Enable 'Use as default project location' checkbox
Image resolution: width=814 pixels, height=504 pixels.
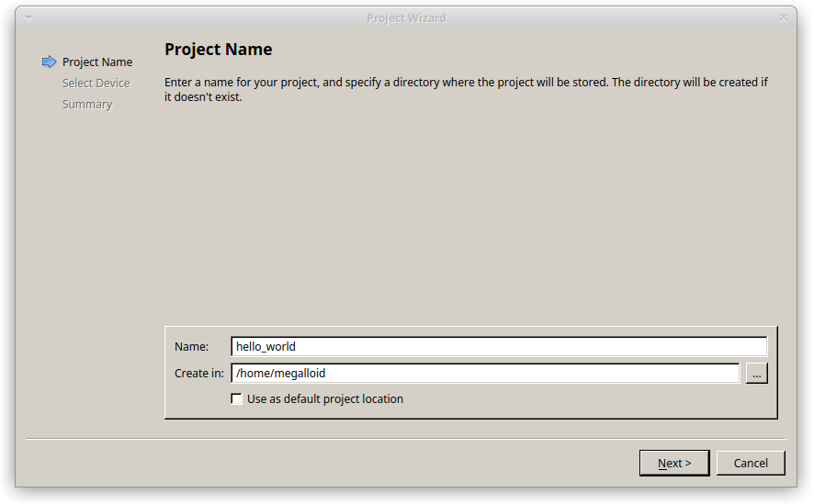[x=237, y=399]
